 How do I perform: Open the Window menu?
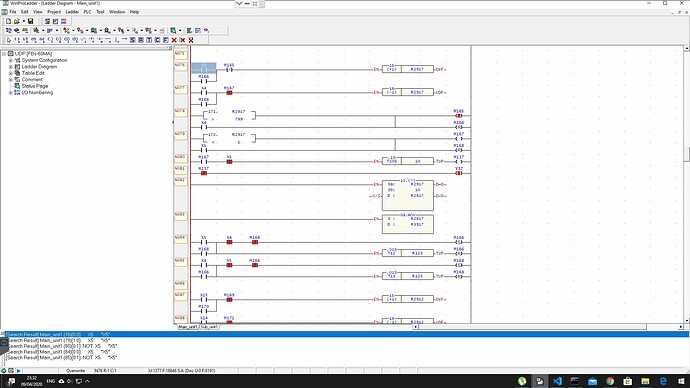(117, 12)
